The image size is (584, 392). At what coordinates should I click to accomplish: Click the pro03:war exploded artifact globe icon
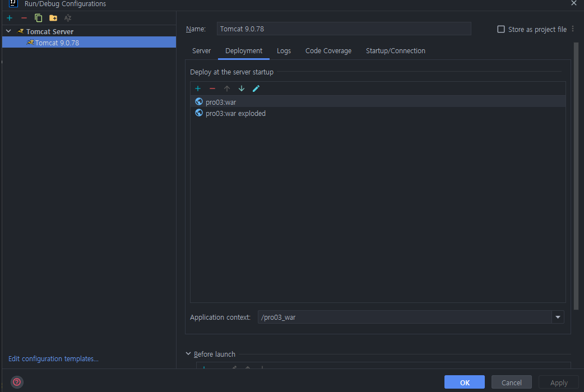click(199, 113)
